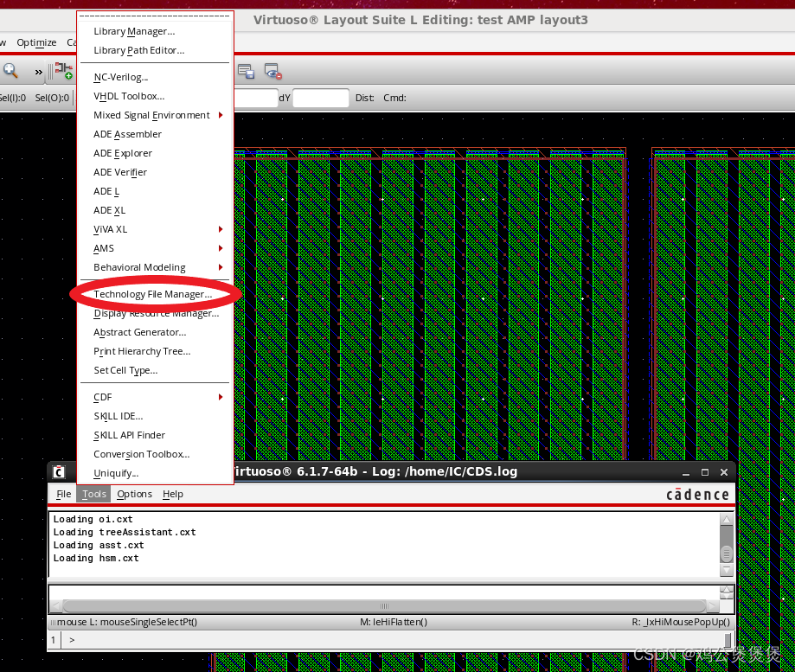This screenshot has height=672, width=795.
Task: Open VHDL Toolbox
Action: [x=129, y=96]
